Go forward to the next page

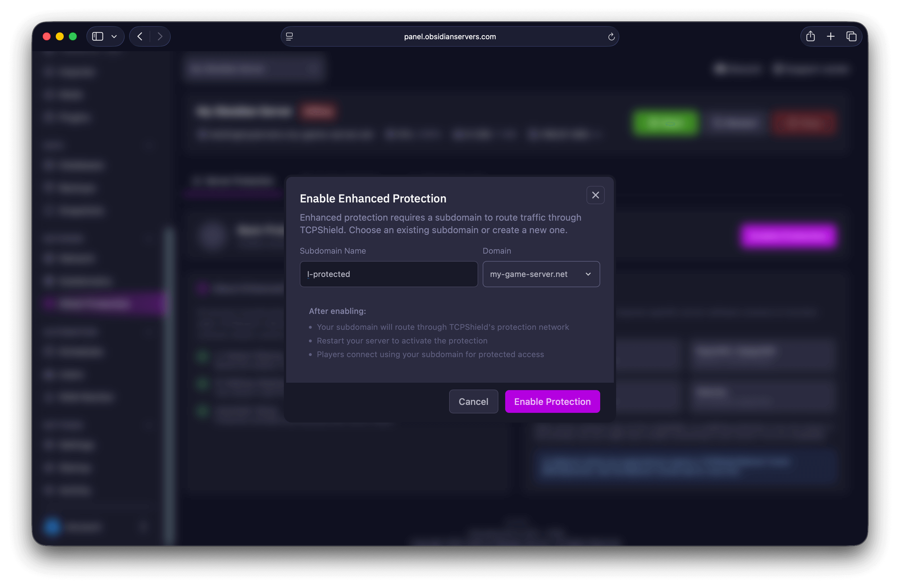(x=160, y=36)
